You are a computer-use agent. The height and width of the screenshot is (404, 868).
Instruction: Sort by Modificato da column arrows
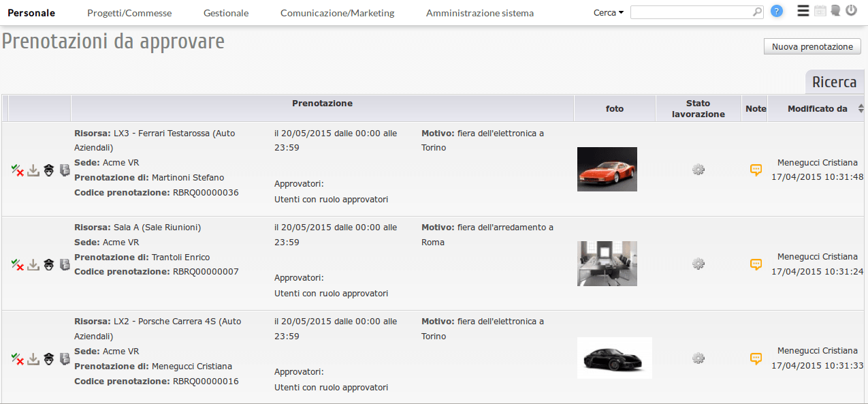pyautogui.click(x=861, y=109)
